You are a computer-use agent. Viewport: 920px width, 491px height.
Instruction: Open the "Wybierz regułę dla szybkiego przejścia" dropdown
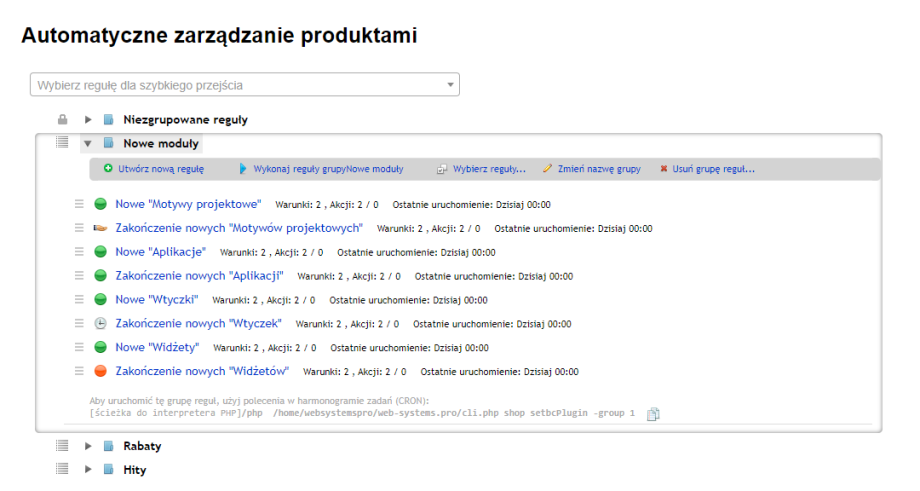(x=245, y=85)
